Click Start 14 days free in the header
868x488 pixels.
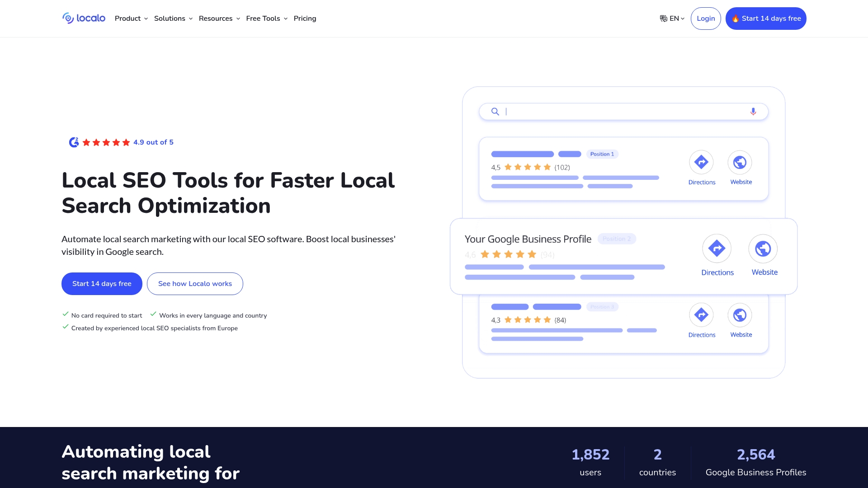(765, 19)
